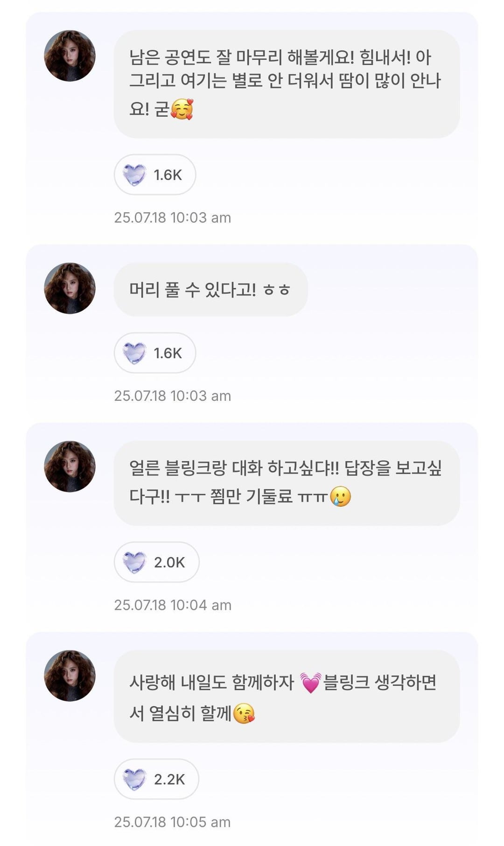Open profile picture beside the 머리 풀 수 있다고 message

70,288
